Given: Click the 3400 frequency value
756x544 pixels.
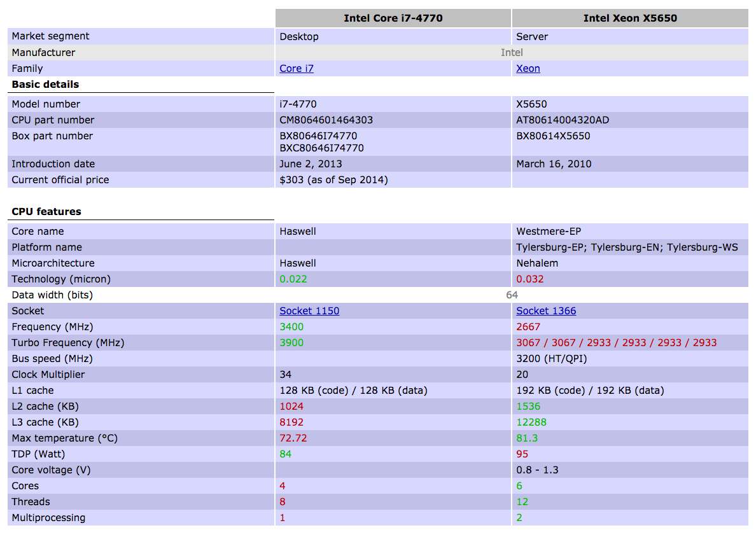Looking at the screenshot, I should [291, 327].
